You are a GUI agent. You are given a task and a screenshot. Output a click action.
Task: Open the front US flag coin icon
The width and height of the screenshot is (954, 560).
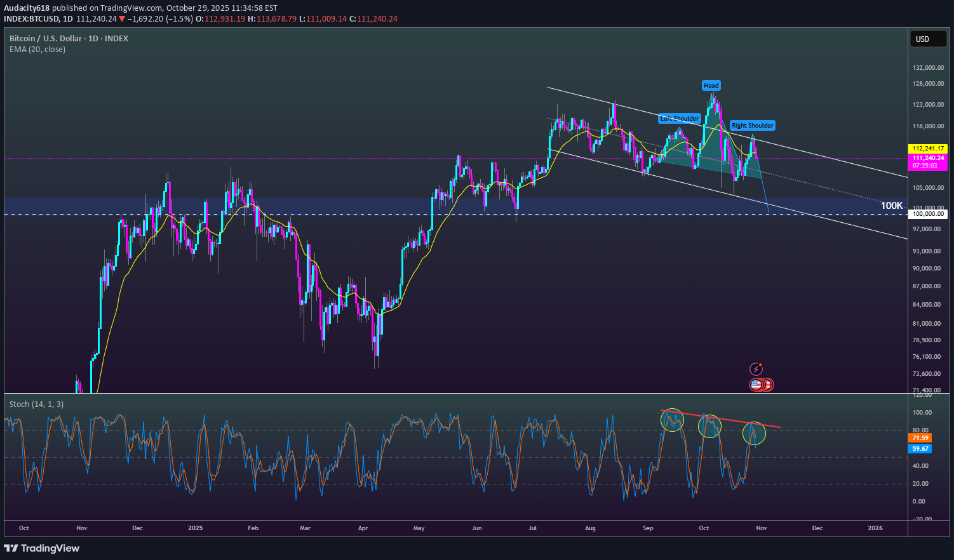coord(755,383)
